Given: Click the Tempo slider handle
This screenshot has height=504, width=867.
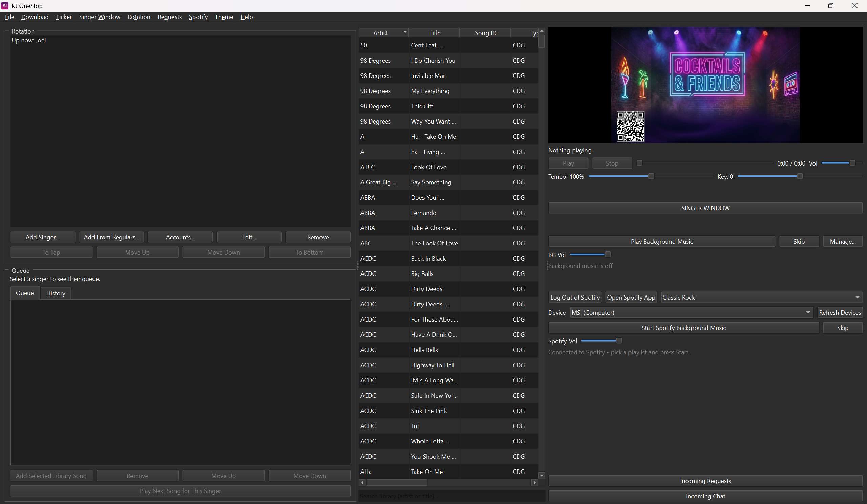Looking at the screenshot, I should (x=651, y=176).
